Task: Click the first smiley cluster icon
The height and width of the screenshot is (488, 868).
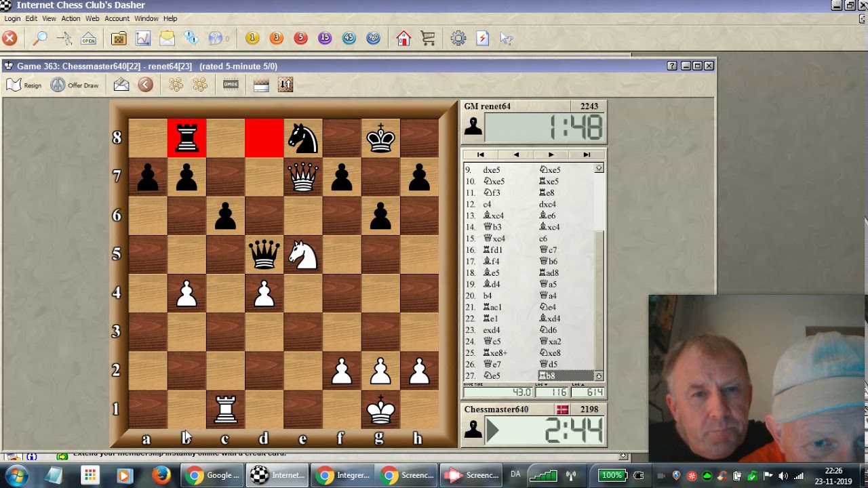Action: click(176, 85)
